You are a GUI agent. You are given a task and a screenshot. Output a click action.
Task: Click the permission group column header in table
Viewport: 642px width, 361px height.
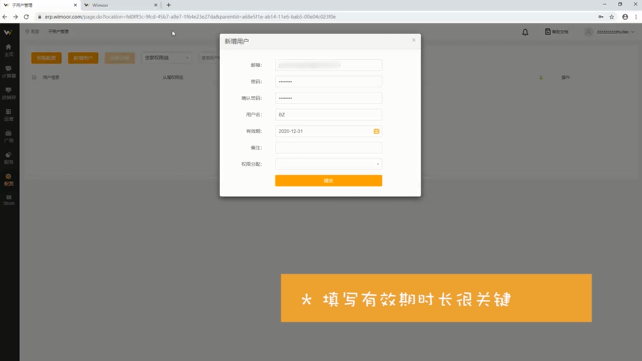coord(173,77)
